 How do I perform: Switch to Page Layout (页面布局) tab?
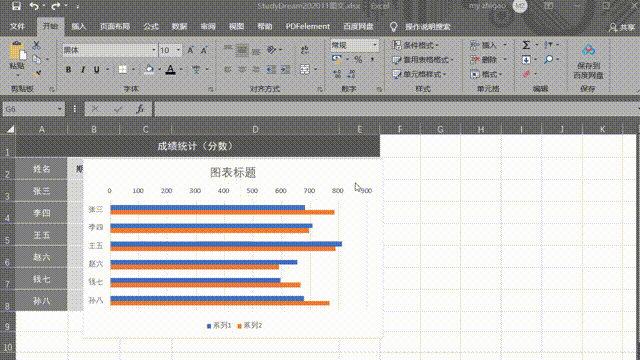115,27
